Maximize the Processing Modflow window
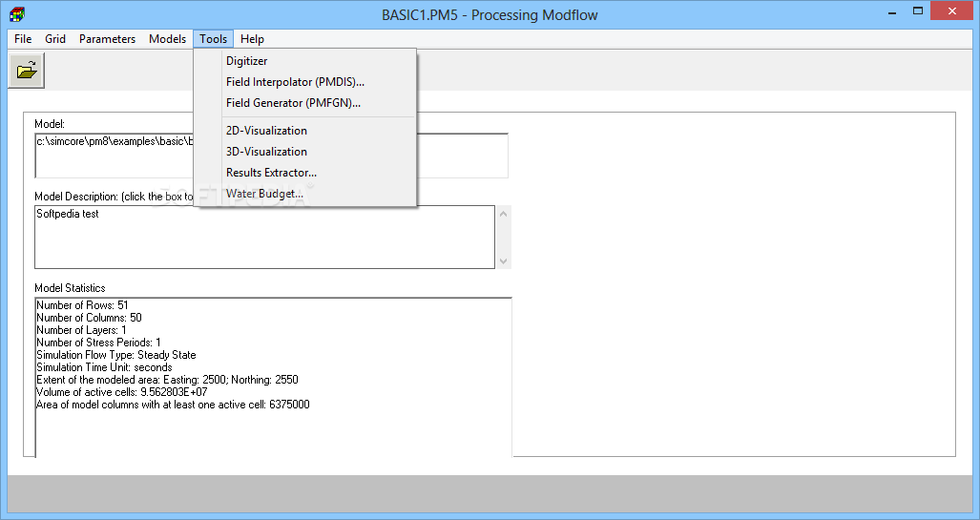Screen dimensions: 980x520 point(918,11)
